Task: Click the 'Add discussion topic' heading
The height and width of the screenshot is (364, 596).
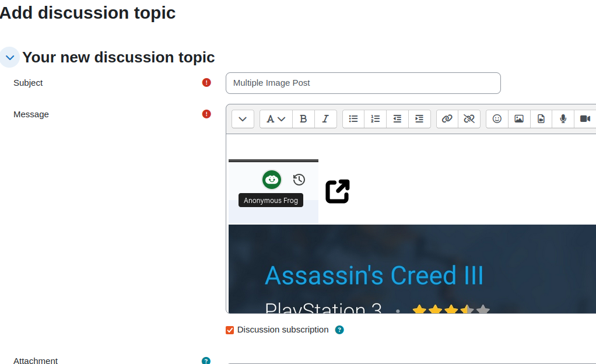Action: tap(87, 13)
